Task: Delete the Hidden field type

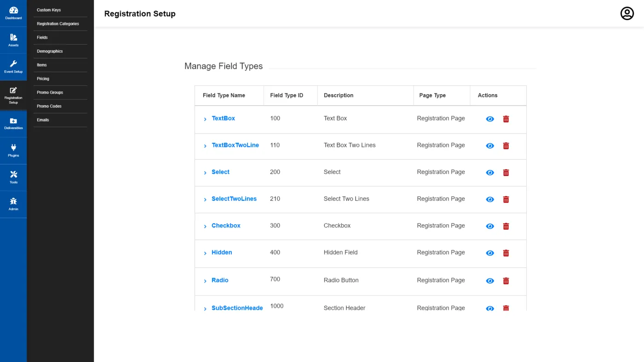Action: (506, 253)
